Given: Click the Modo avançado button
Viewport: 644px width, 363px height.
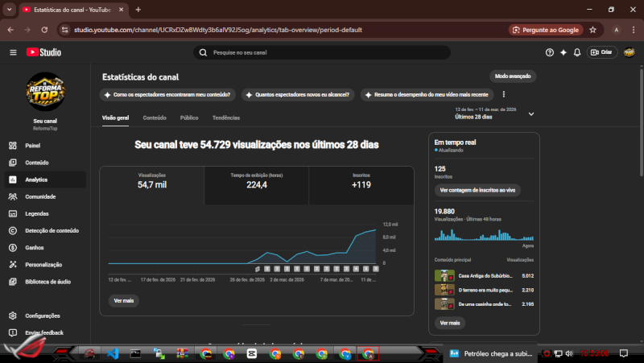Looking at the screenshot, I should click(x=513, y=76).
